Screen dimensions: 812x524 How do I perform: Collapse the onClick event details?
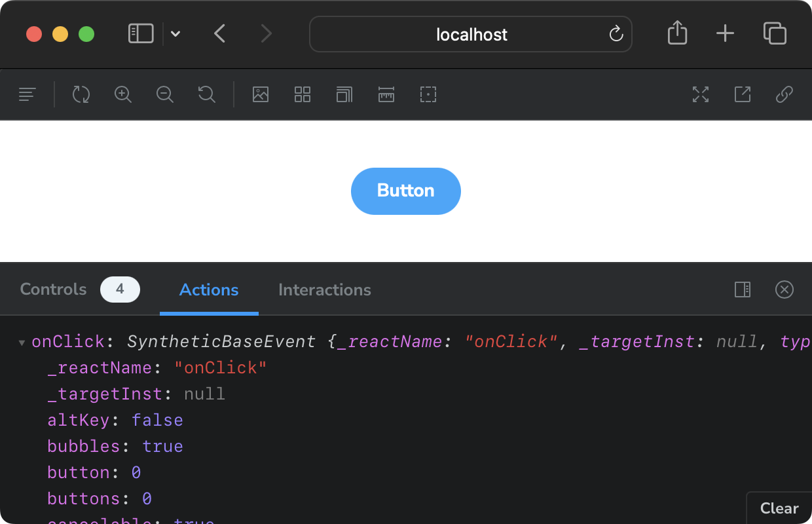22,341
